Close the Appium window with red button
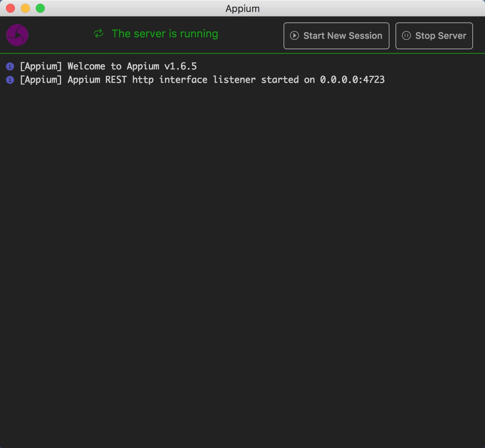Image resolution: width=485 pixels, height=448 pixels. pyautogui.click(x=10, y=8)
